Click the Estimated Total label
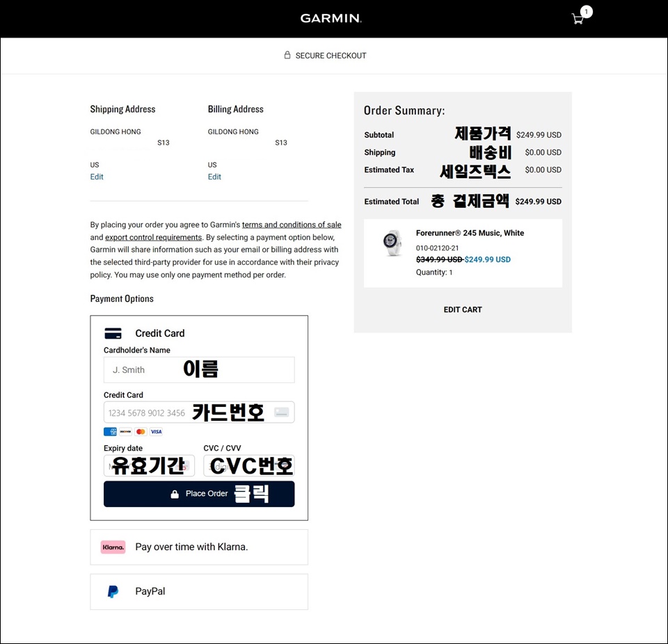The width and height of the screenshot is (668, 644). 392,202
